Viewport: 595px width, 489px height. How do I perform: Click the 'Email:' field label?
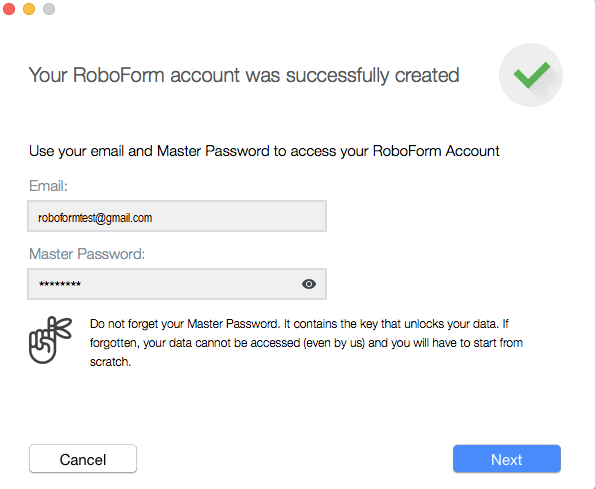tap(48, 186)
